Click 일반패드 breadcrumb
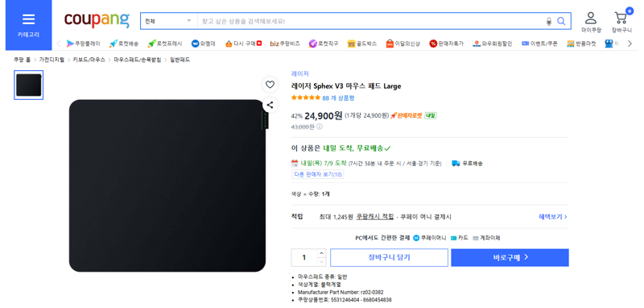Image resolution: width=644 pixels, height=308 pixels. (180, 60)
